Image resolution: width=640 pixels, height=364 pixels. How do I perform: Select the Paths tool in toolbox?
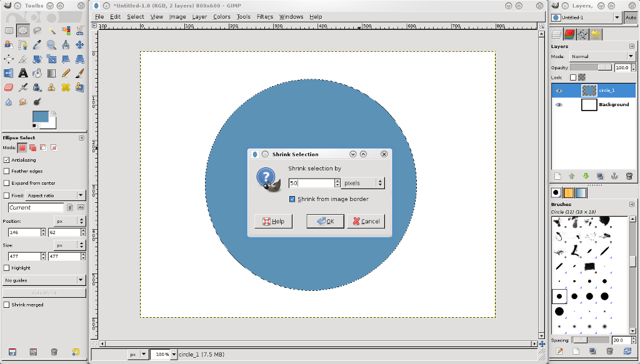click(23, 45)
